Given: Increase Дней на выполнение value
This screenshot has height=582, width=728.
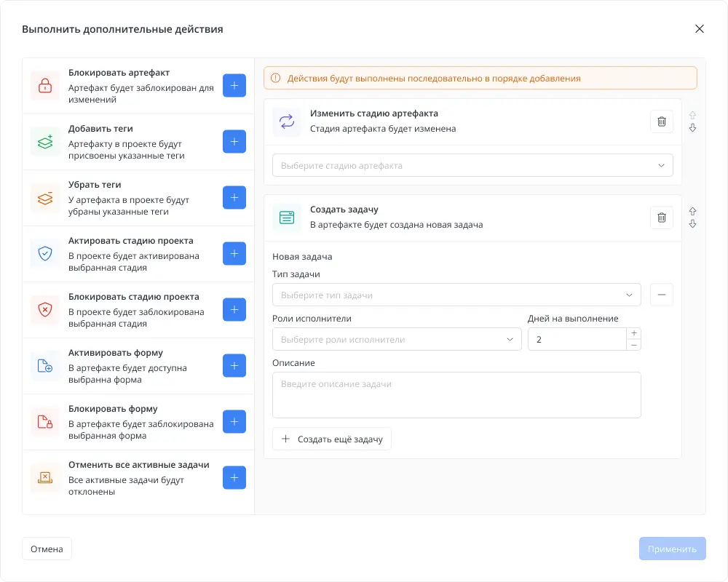Looking at the screenshot, I should point(634,333).
